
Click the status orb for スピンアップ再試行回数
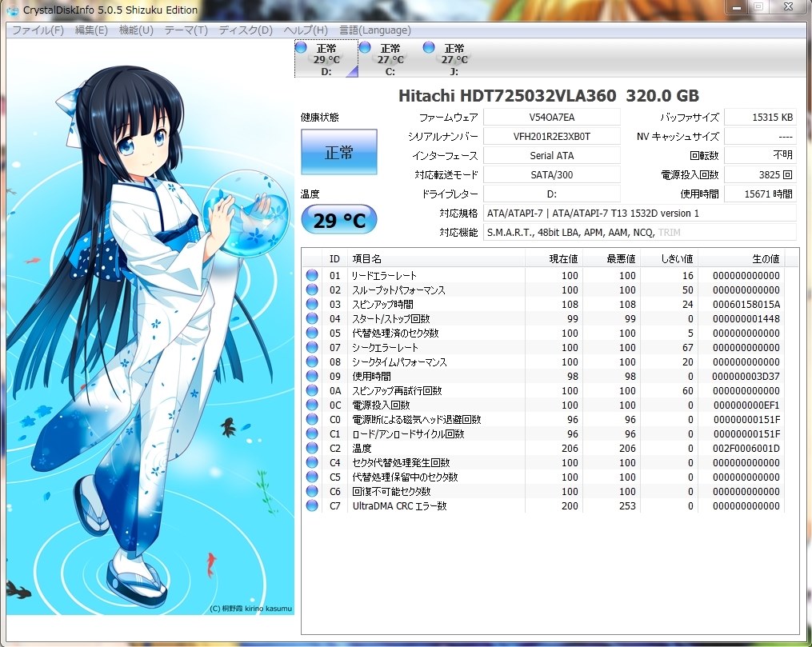pos(312,390)
